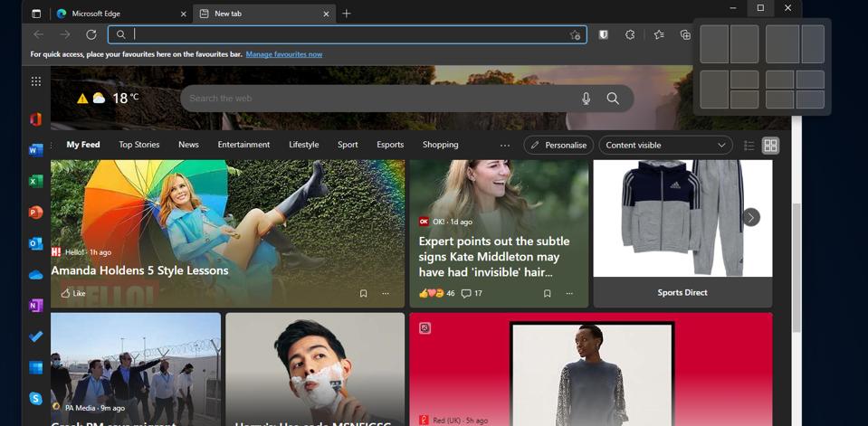868x426 pixels.
Task: Open the Red (UK) fashion story
Action: [591, 369]
